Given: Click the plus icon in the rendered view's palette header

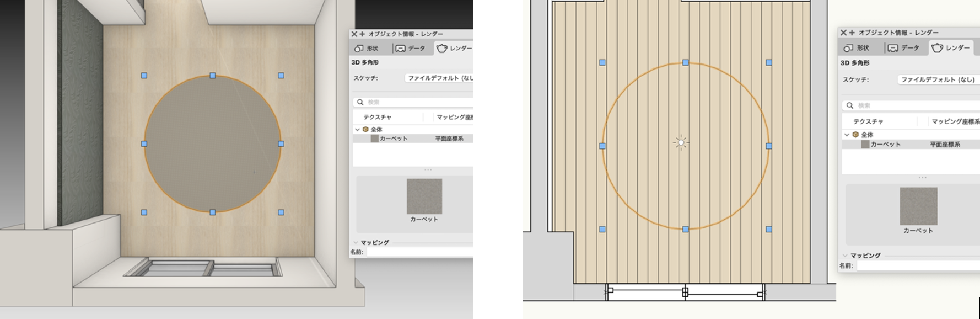Looking at the screenshot, I should point(362,34).
